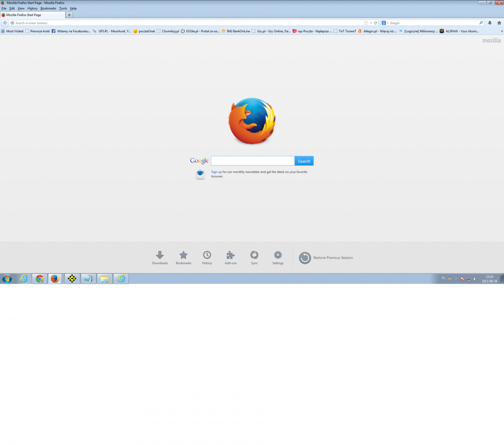The image size is (504, 445).
Task: Open Bookmarks star icon on start page
Action: 184,258
